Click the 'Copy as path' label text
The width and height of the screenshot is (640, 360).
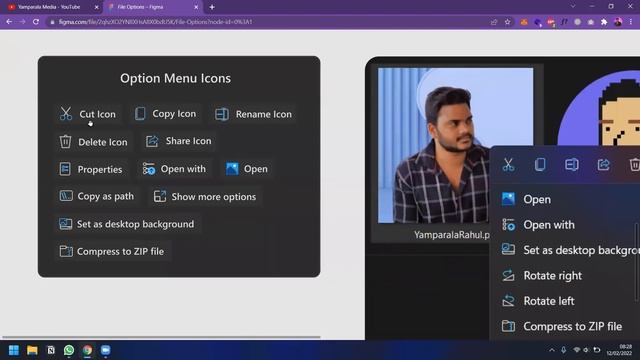106,196
